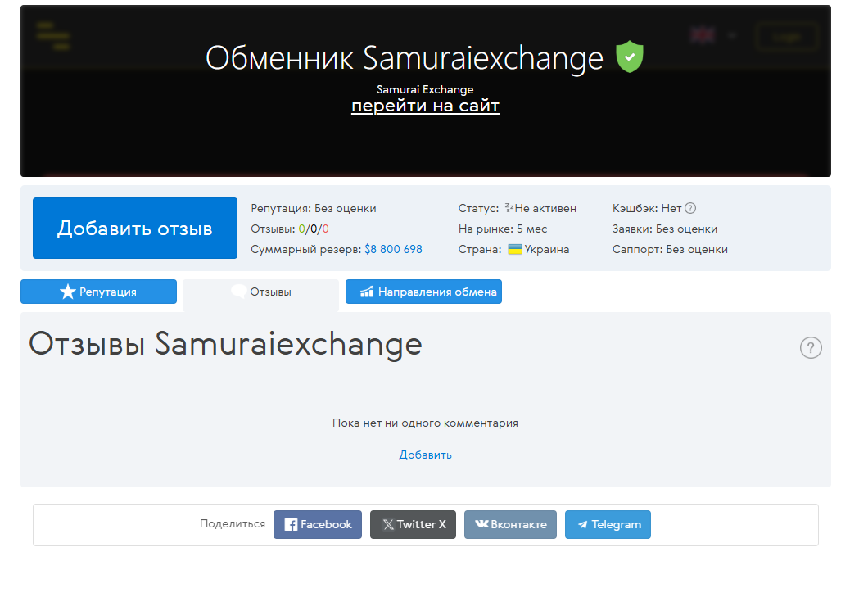Viewport: 868px width, 593px height.
Task: Click the Ukraine flag icon
Action: 515,249
